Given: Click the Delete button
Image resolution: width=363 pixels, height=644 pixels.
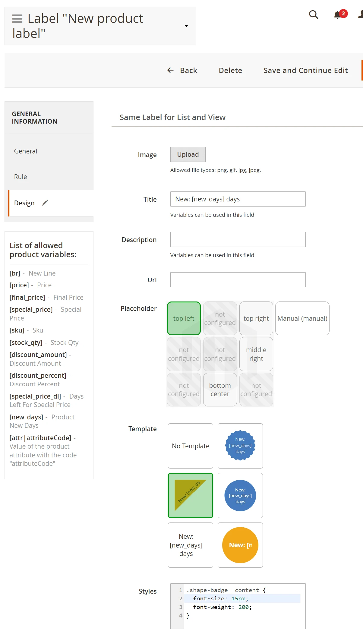Looking at the screenshot, I should [230, 70].
